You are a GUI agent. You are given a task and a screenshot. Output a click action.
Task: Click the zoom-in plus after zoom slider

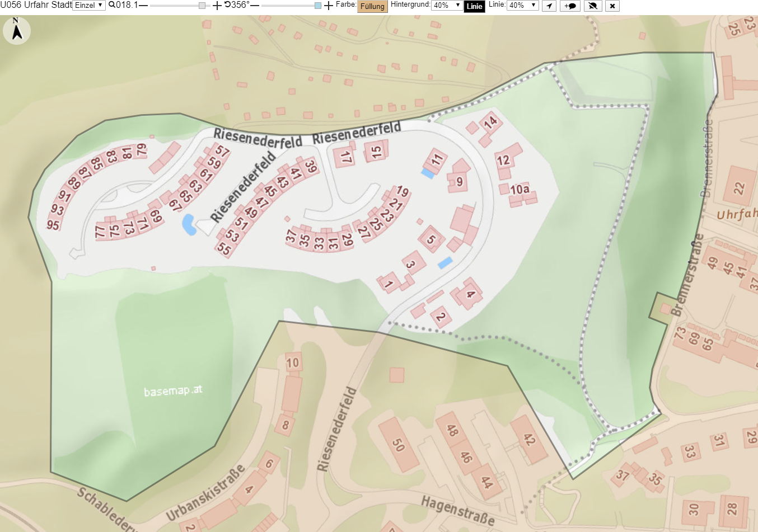tap(217, 6)
